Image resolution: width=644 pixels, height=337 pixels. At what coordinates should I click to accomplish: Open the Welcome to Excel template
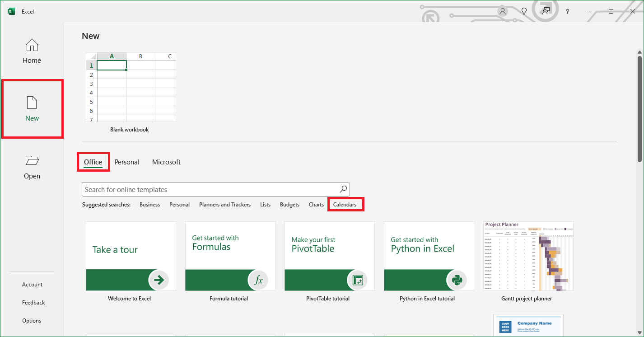tap(131, 256)
